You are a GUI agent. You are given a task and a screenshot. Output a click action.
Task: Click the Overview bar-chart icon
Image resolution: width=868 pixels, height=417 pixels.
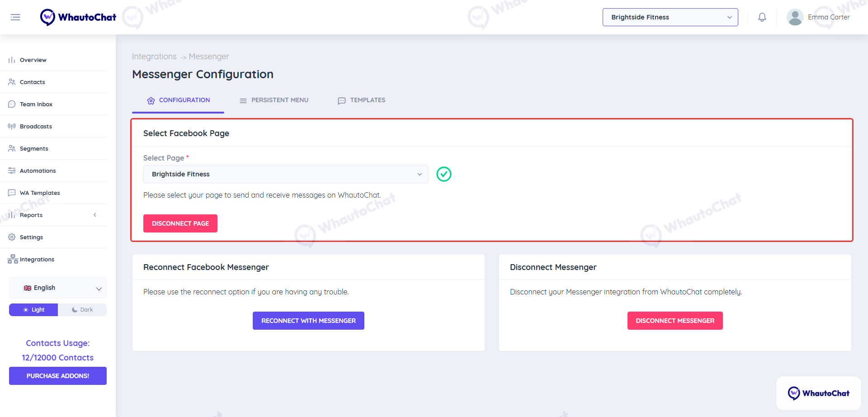coord(12,60)
